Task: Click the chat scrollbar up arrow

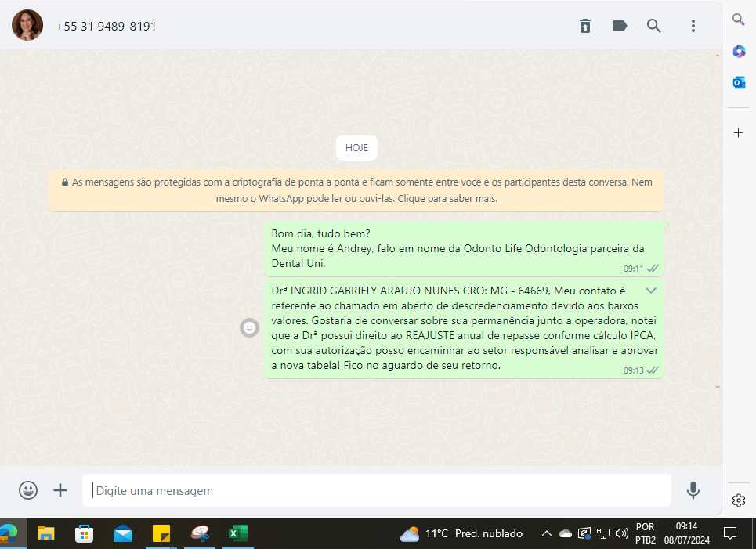Action: (x=718, y=56)
